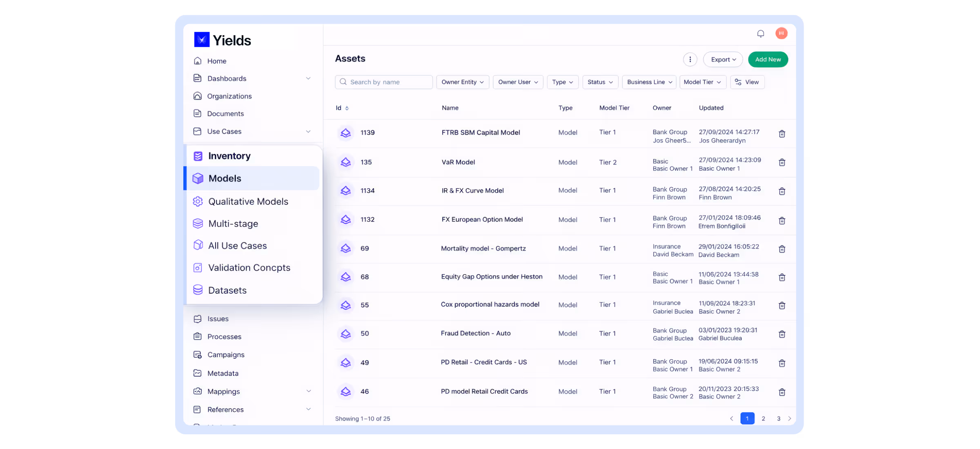Click the model icon for asset 1134

tap(345, 191)
